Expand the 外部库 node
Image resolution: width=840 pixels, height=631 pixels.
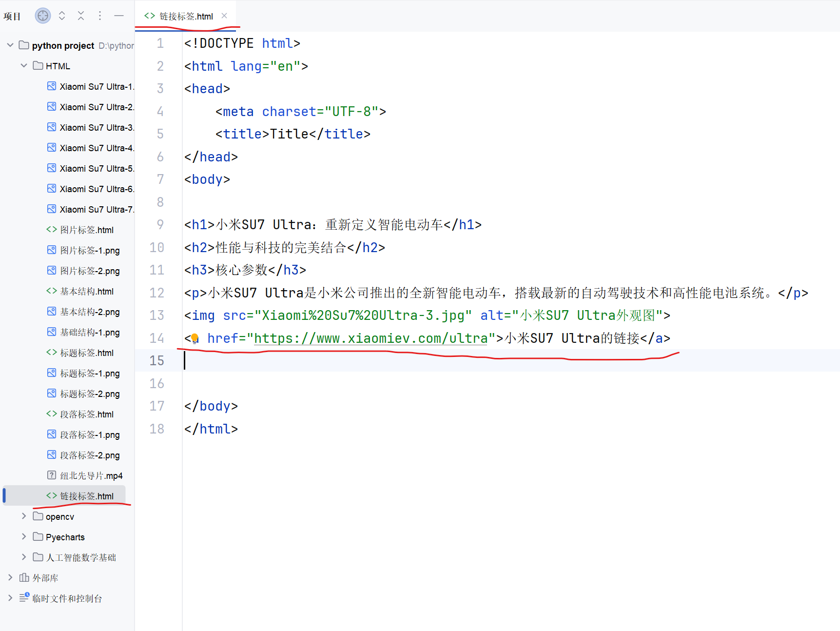[x=10, y=578]
